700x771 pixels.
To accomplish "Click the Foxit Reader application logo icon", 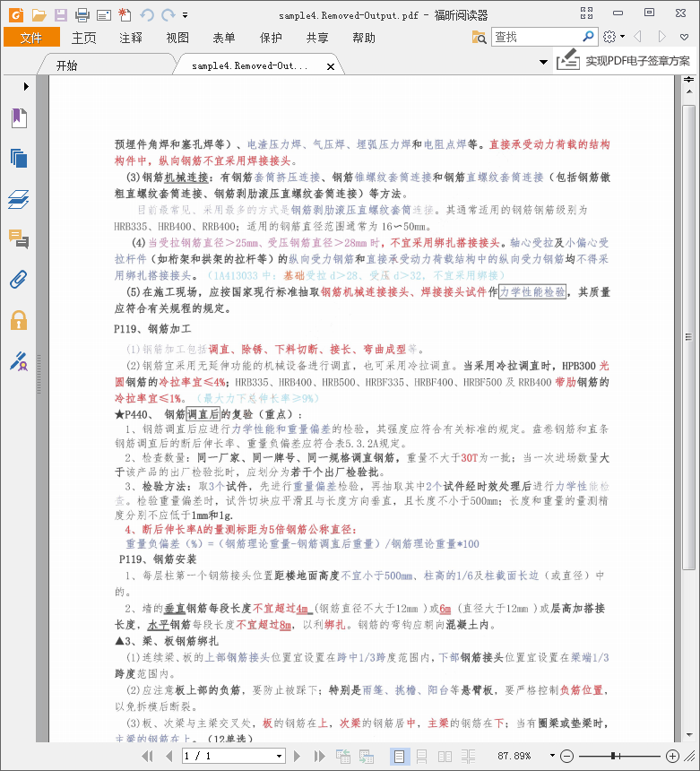I will pyautogui.click(x=16, y=14).
